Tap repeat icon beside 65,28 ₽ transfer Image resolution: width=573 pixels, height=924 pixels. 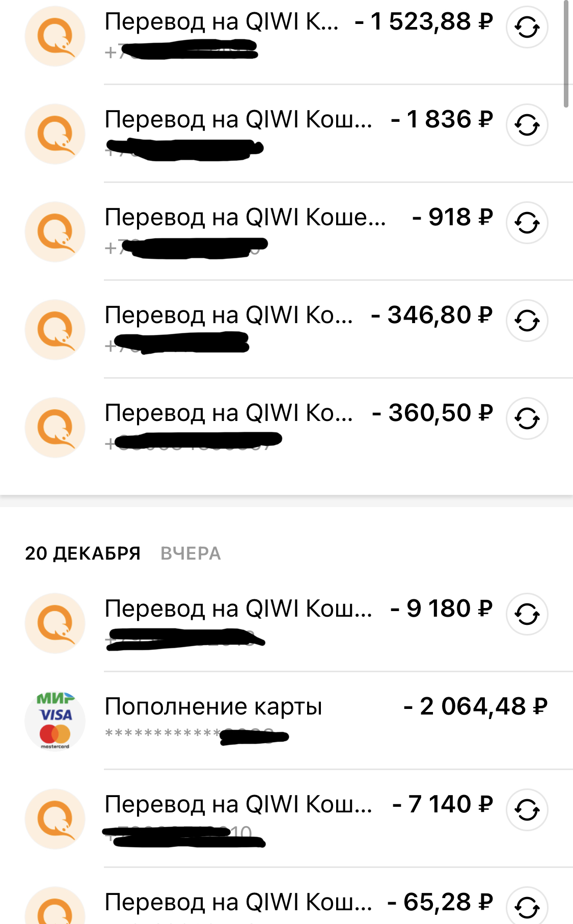pyautogui.click(x=527, y=906)
